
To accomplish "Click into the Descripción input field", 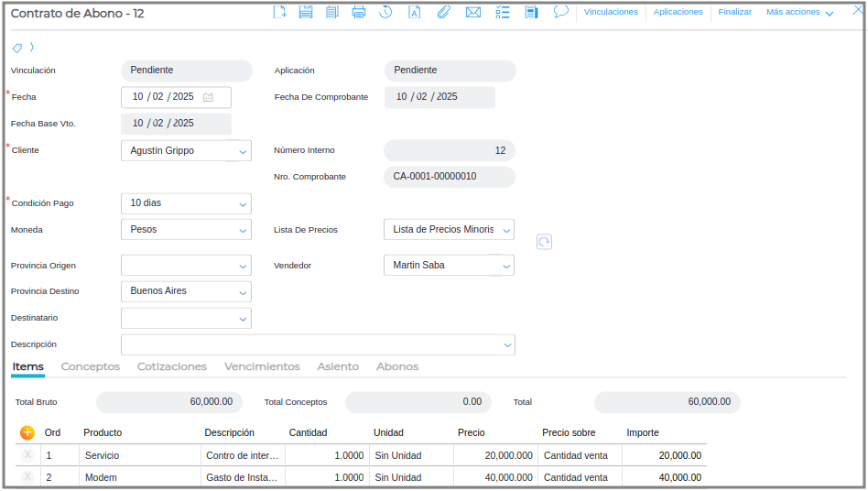I will 311,344.
